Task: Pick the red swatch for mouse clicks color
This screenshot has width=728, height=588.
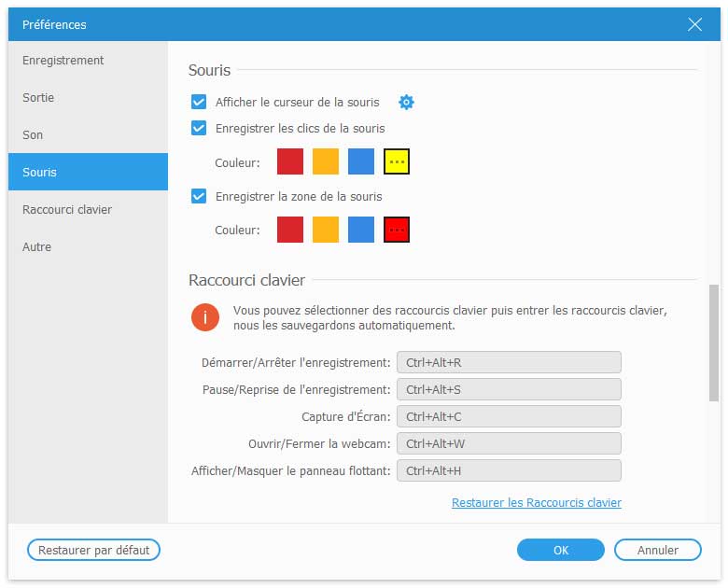Action: [290, 162]
